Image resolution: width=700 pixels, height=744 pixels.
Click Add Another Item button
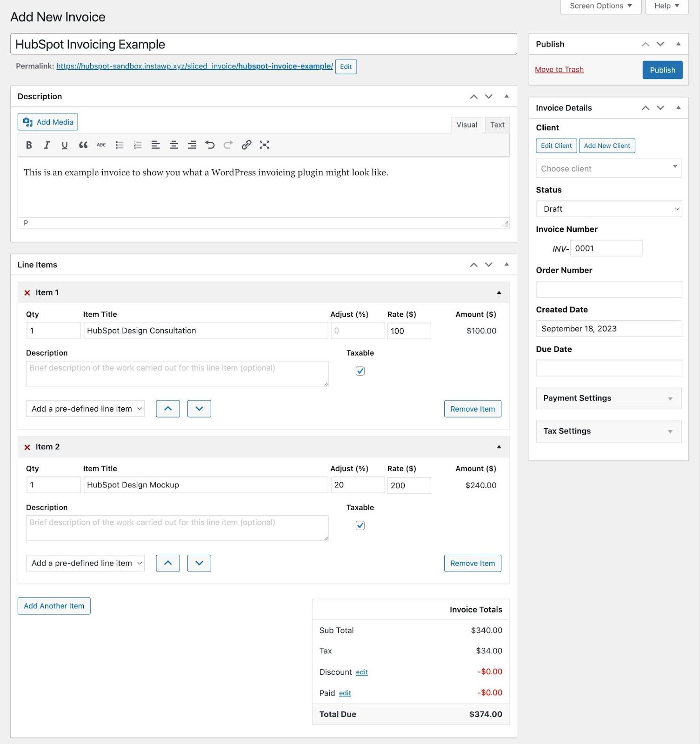pyautogui.click(x=54, y=606)
